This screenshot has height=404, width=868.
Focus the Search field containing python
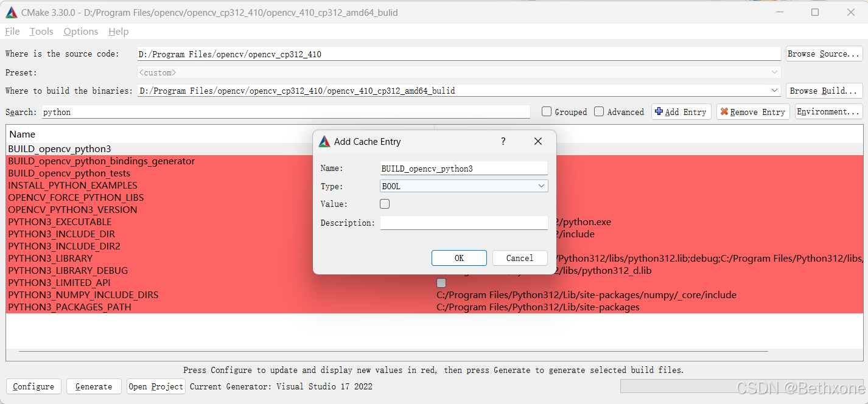point(285,112)
